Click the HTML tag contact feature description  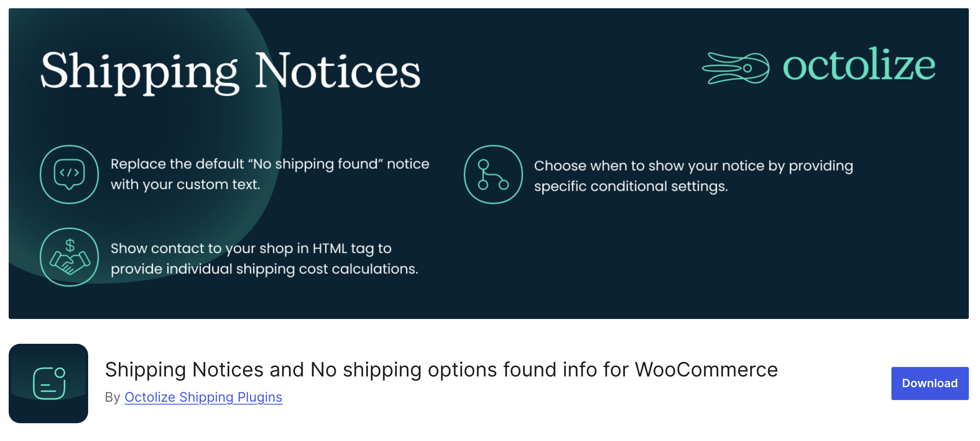(x=264, y=258)
